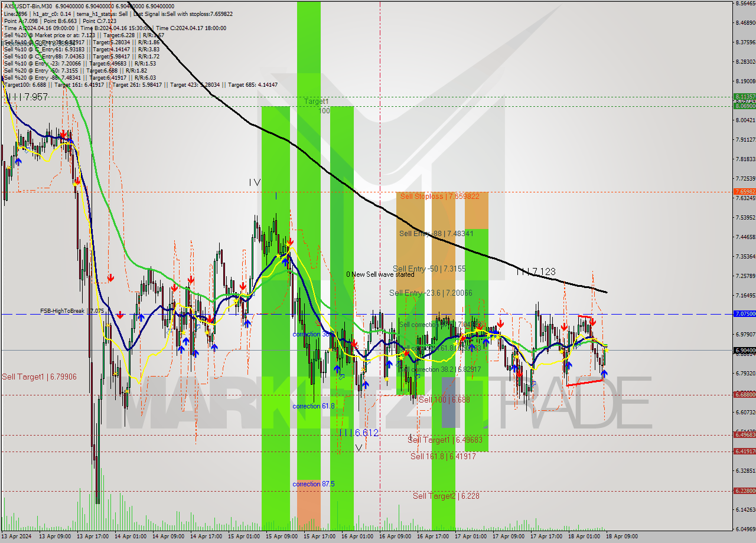Click the correction 61.8 label
This screenshot has width=756, height=543.
313,406
